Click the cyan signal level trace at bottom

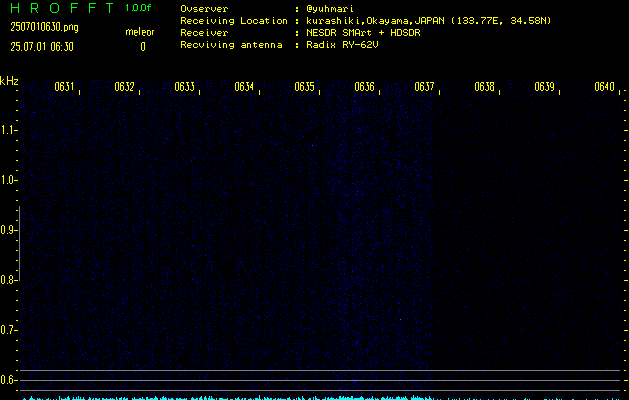[x=321, y=398]
